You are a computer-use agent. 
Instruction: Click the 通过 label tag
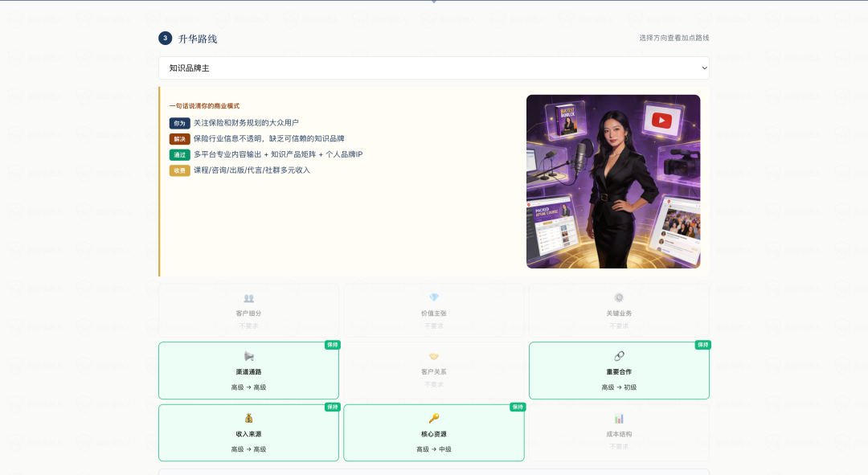tap(179, 155)
